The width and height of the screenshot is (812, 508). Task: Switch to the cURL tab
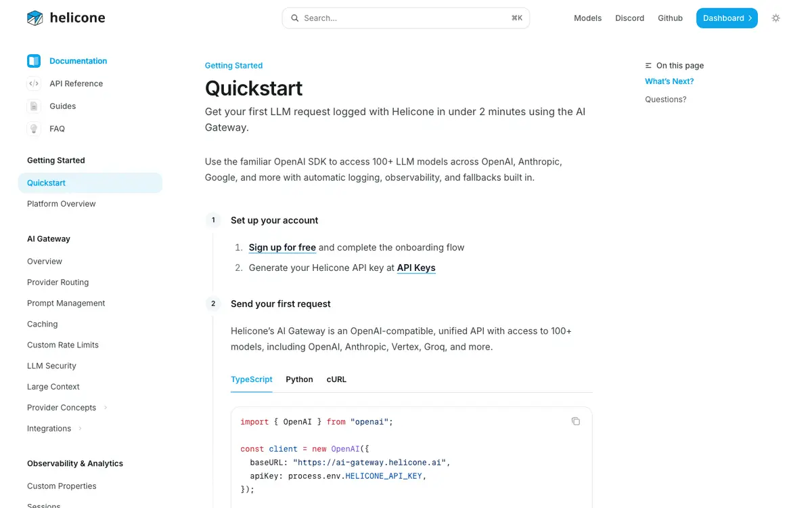(x=336, y=379)
